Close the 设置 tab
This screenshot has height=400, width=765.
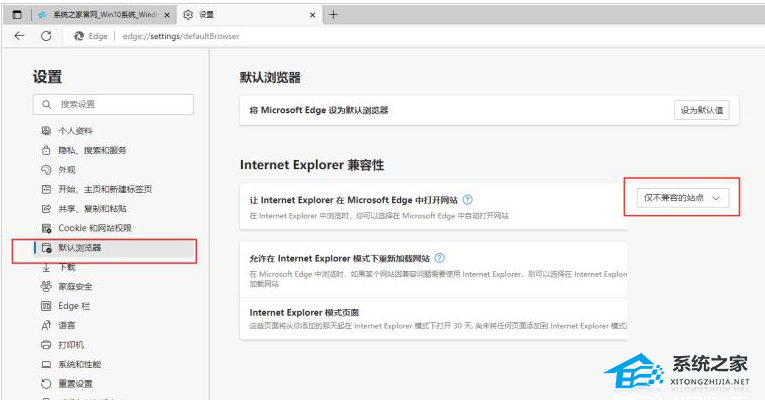[313, 15]
